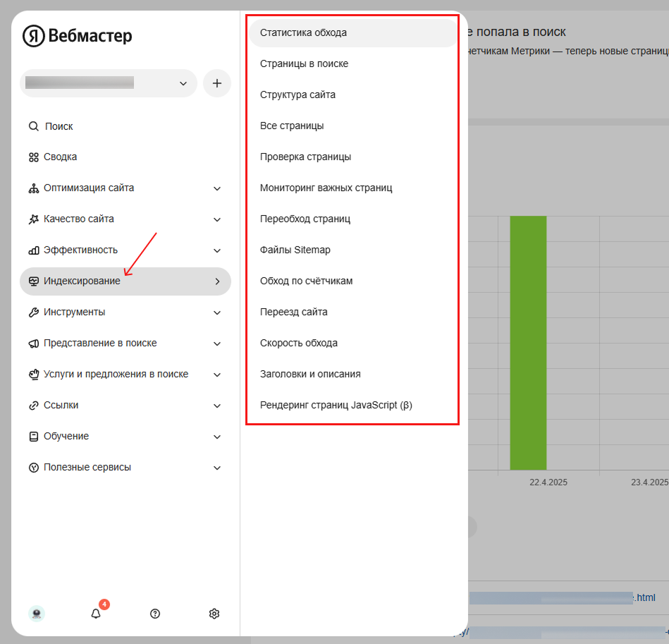669x644 pixels.
Task: Expand the Инструменты section
Action: (x=125, y=312)
